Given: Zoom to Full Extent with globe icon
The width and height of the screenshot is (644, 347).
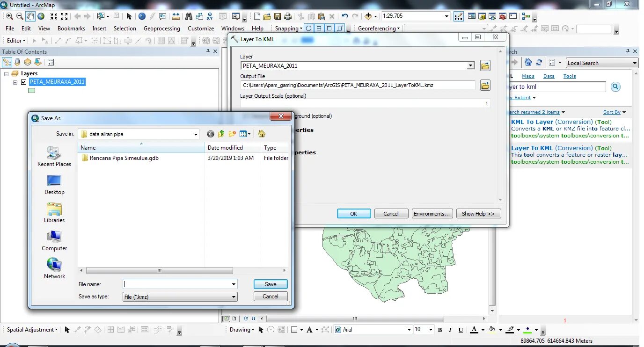Looking at the screenshot, I should tap(41, 16).
